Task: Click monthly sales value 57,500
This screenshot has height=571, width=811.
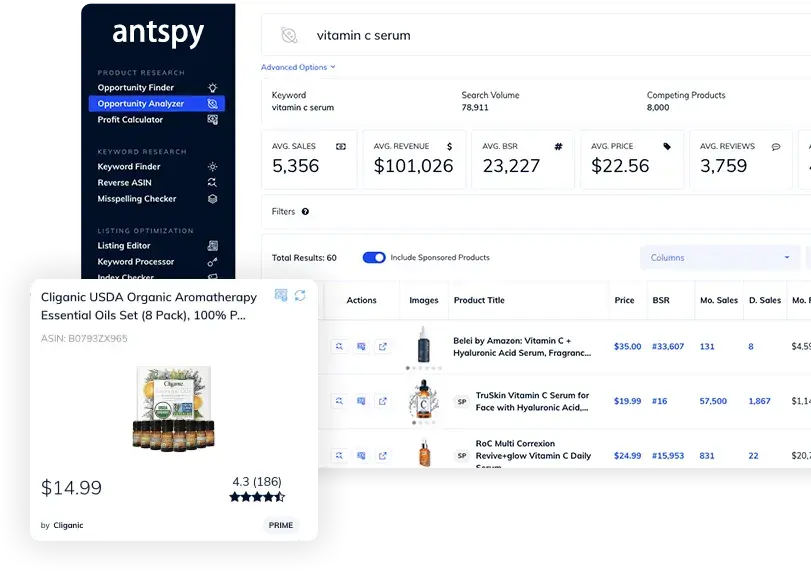Action: [713, 401]
